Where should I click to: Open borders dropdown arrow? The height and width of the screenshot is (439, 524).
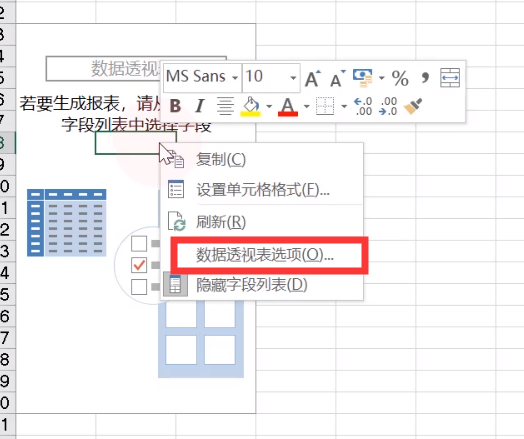pyautogui.click(x=344, y=107)
